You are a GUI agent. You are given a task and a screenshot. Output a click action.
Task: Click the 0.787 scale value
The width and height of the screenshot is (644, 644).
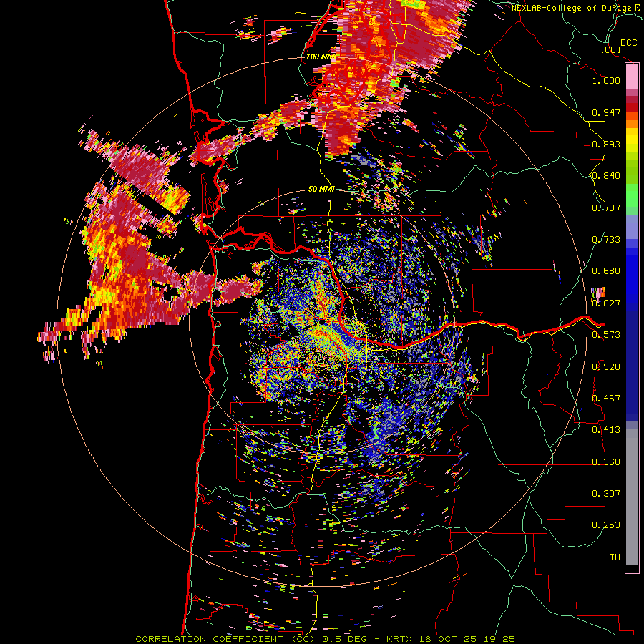pyautogui.click(x=606, y=208)
